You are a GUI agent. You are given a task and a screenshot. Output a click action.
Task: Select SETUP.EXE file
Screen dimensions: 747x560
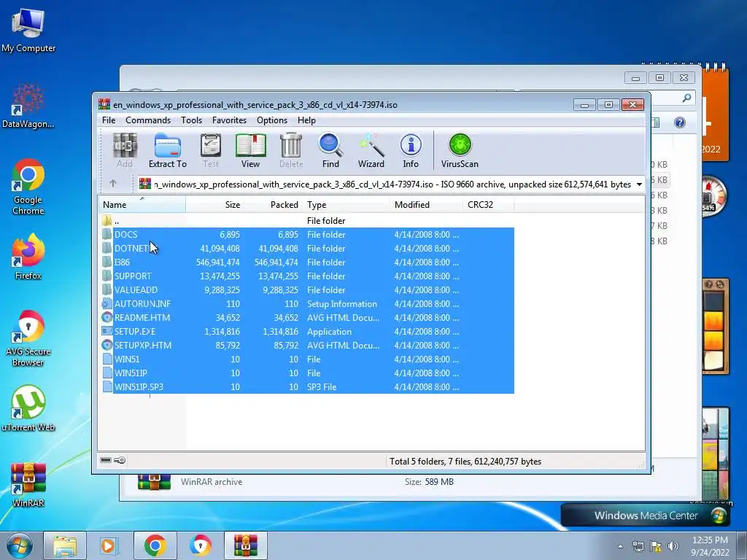307,331
